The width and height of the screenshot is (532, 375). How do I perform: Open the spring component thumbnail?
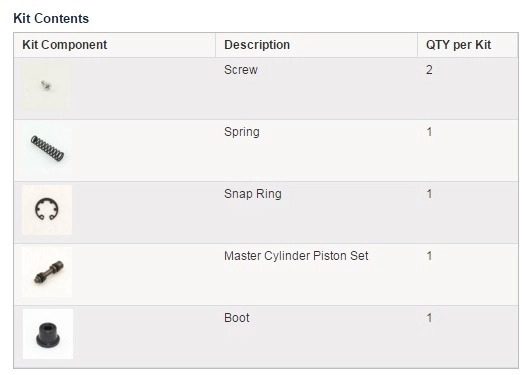click(x=47, y=148)
